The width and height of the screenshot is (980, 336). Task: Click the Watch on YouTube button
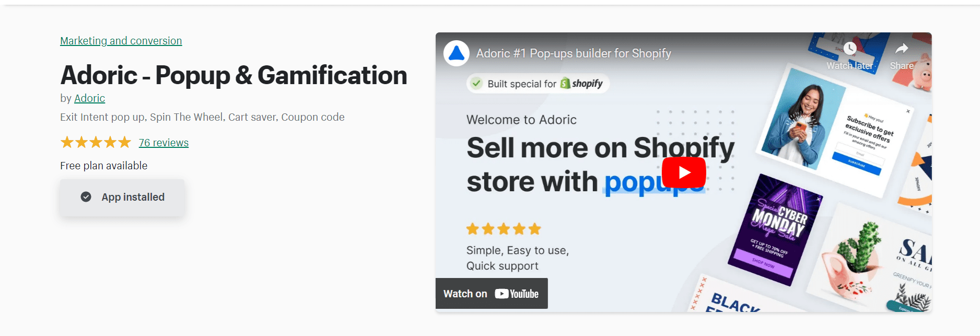pos(491,294)
